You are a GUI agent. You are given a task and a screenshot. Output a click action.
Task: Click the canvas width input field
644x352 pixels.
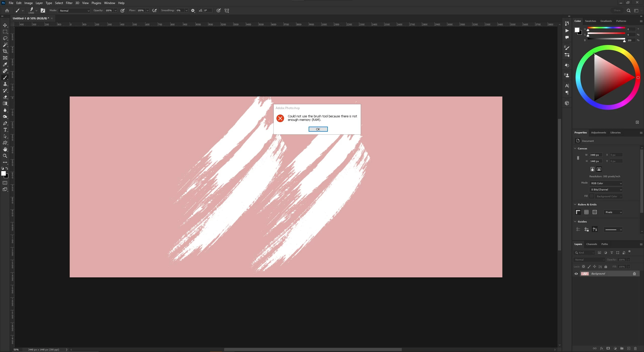pos(595,155)
